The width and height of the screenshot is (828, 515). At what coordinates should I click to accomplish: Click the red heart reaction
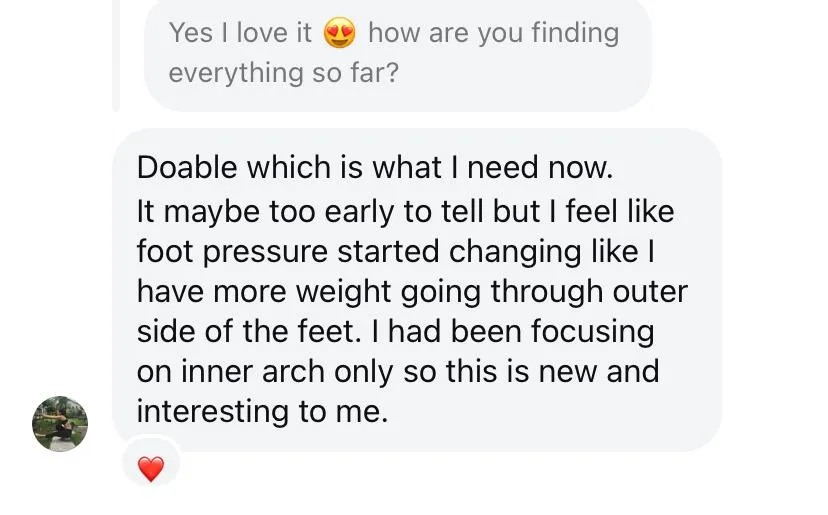[x=150, y=468]
